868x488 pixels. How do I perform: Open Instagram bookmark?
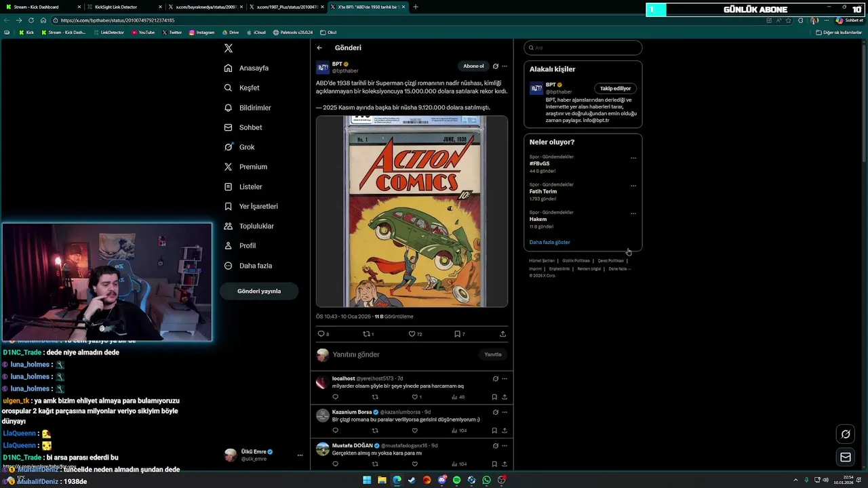pyautogui.click(x=201, y=33)
